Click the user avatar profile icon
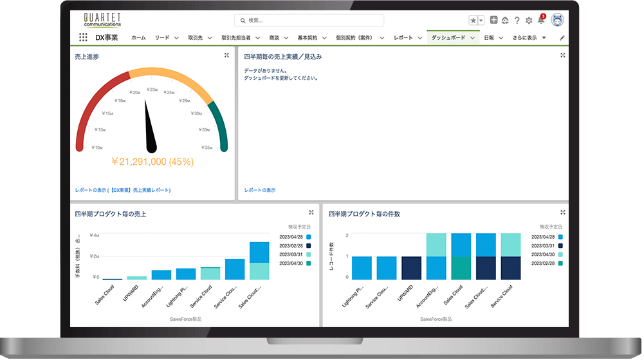The width and height of the screenshot is (644, 360). pos(557,20)
